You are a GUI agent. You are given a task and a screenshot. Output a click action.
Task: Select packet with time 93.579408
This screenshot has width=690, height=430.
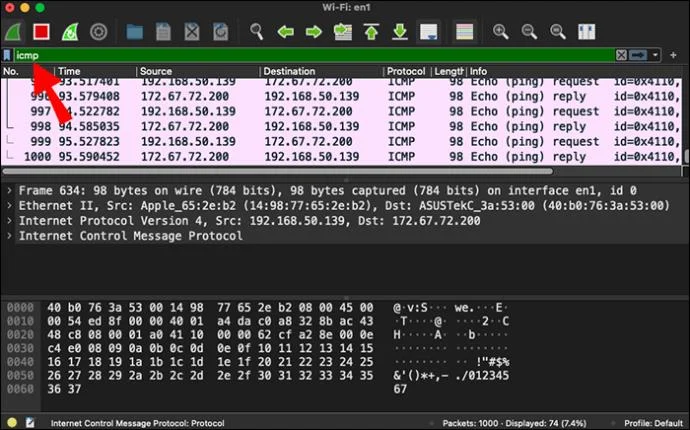341,96
